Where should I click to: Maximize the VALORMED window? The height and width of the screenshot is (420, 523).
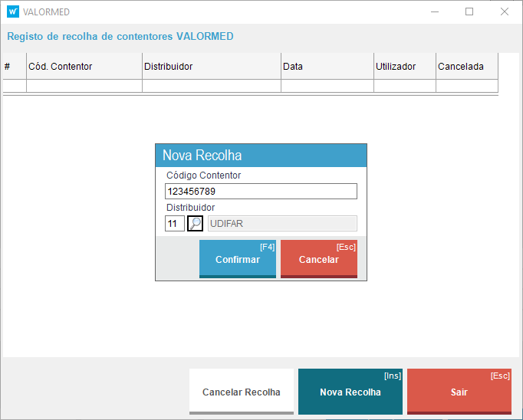coord(469,11)
